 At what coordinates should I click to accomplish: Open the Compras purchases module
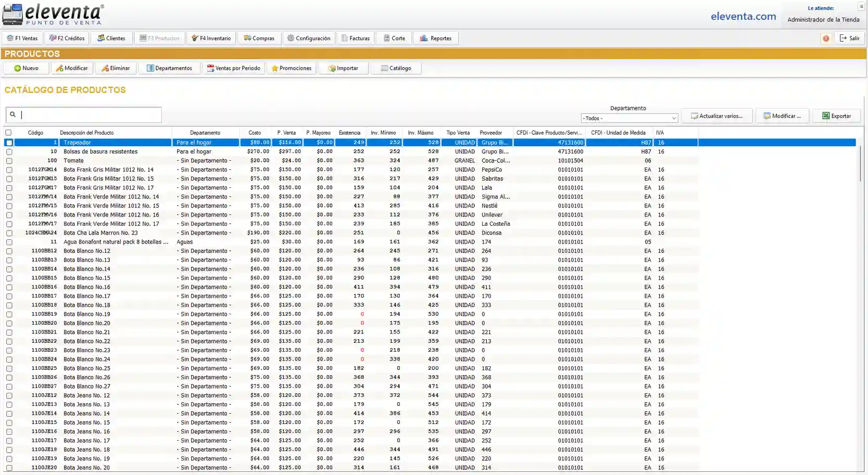[x=259, y=38]
